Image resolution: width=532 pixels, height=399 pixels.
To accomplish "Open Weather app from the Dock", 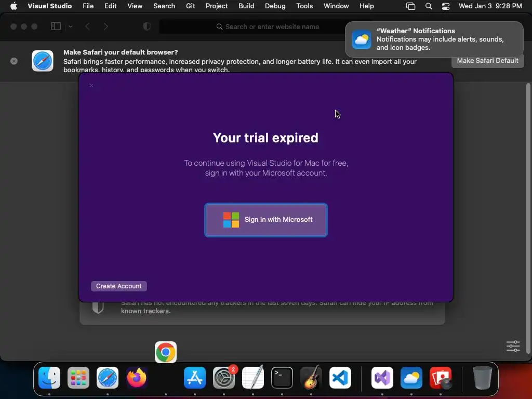I will coord(411,378).
